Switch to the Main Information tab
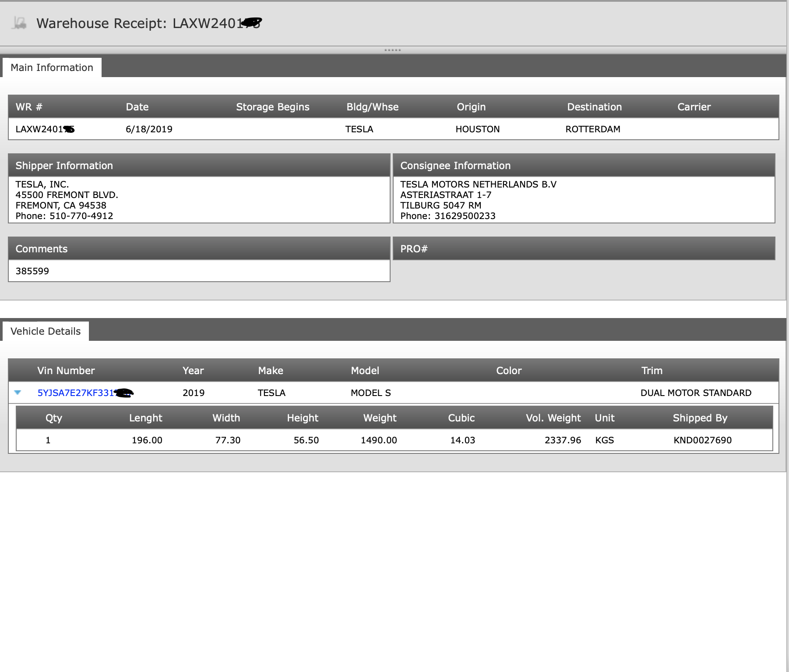The width and height of the screenshot is (789, 672). click(x=52, y=67)
